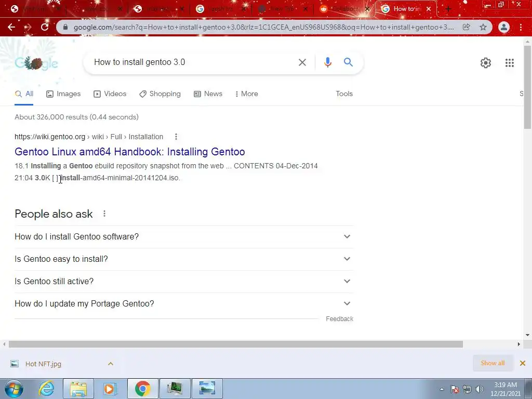Open Windows Media Player from taskbar
This screenshot has width=532, height=399.
point(110,389)
